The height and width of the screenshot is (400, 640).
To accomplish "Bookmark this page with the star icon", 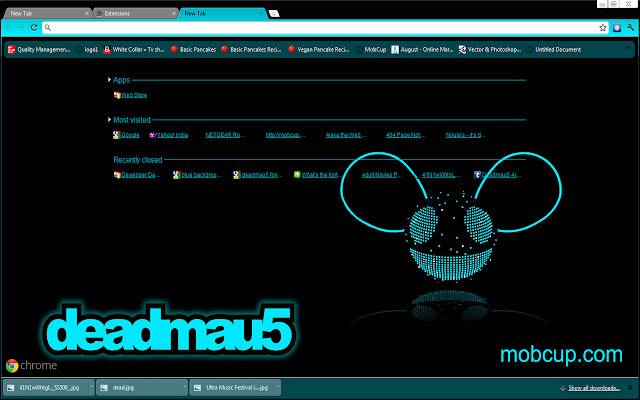I will [603, 28].
